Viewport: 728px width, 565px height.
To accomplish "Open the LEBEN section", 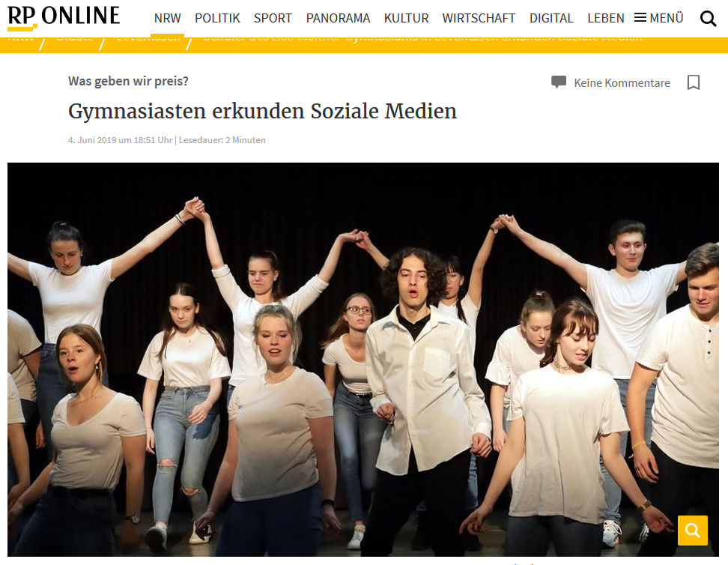I will (x=606, y=18).
